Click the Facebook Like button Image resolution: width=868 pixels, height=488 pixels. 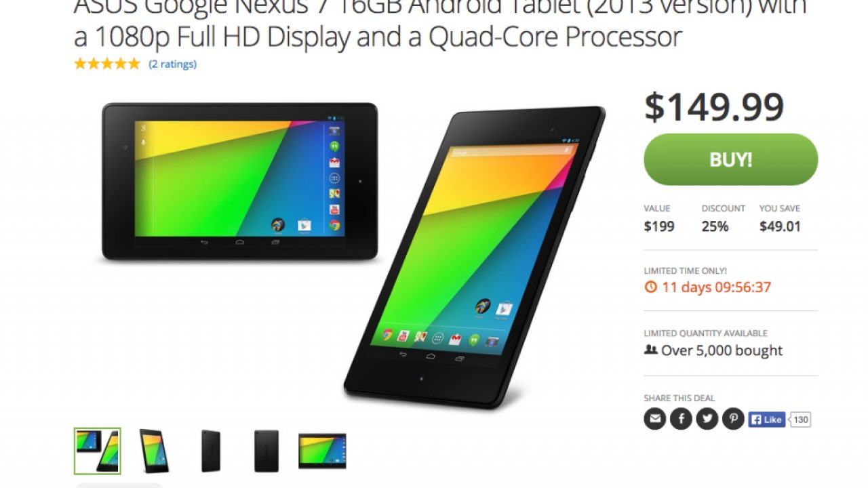pyautogui.click(x=767, y=420)
